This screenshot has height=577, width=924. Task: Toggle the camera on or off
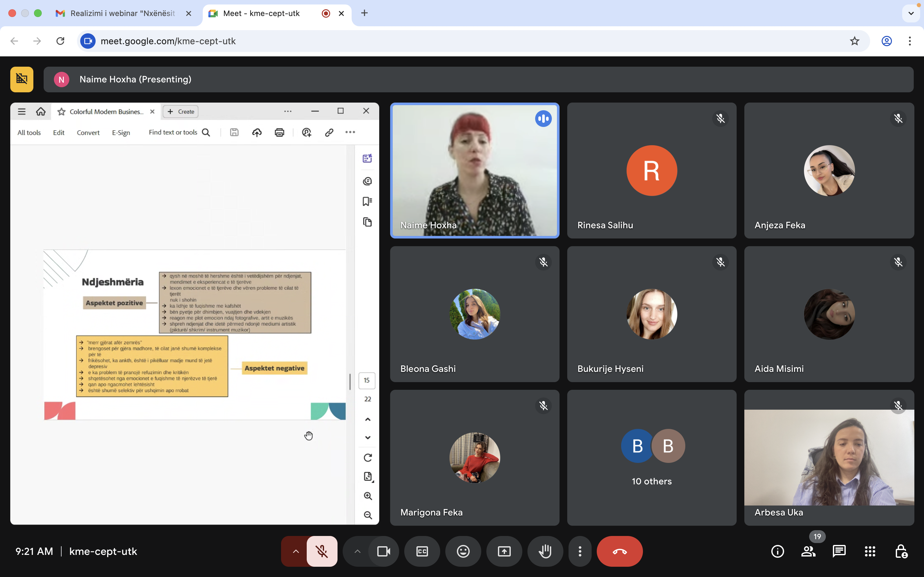(383, 551)
